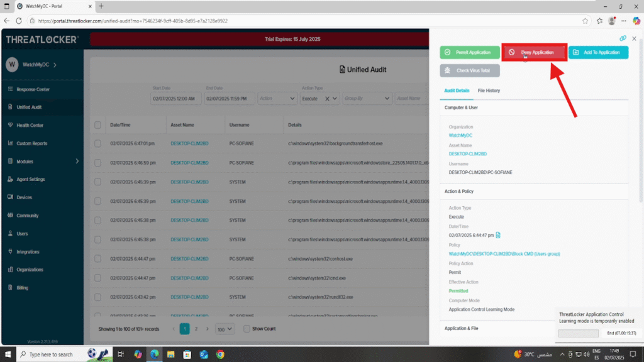Open Devices sidebar item

pos(24,197)
